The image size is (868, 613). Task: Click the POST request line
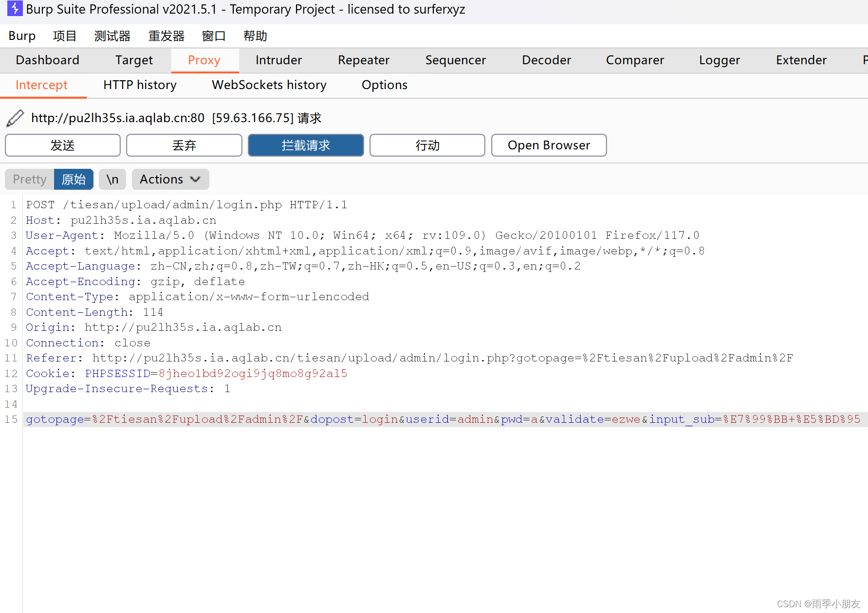click(x=186, y=205)
